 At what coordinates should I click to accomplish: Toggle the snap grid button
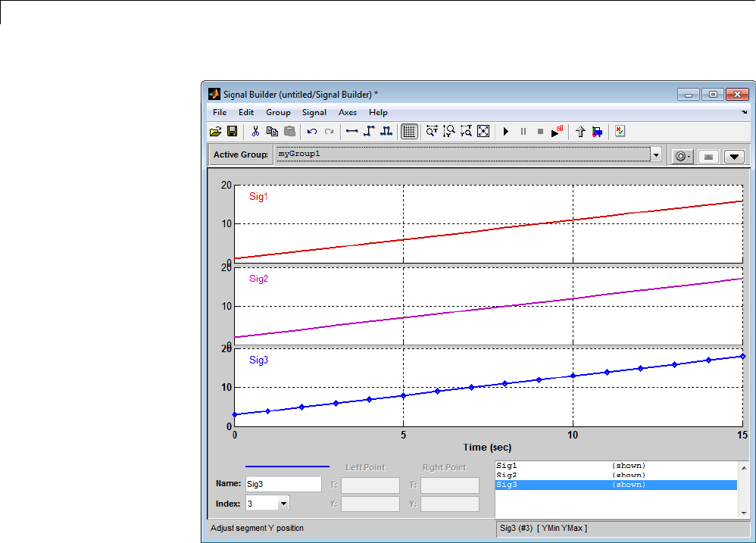pyautogui.click(x=409, y=131)
